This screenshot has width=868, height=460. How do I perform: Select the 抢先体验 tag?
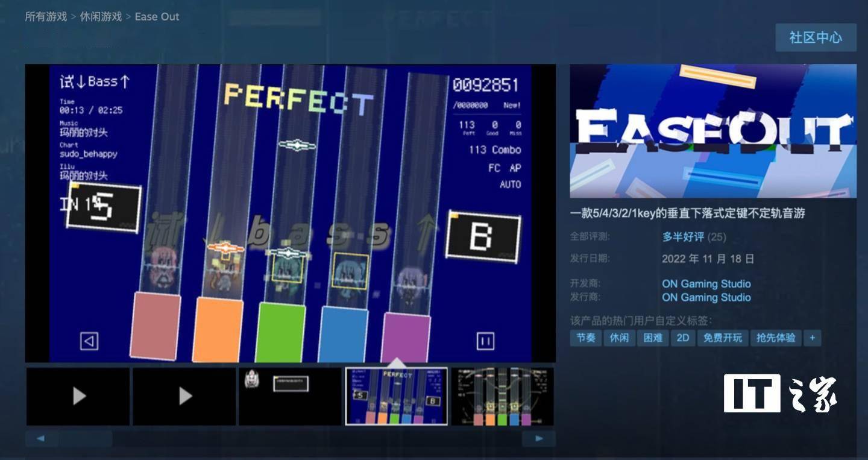[x=776, y=338]
